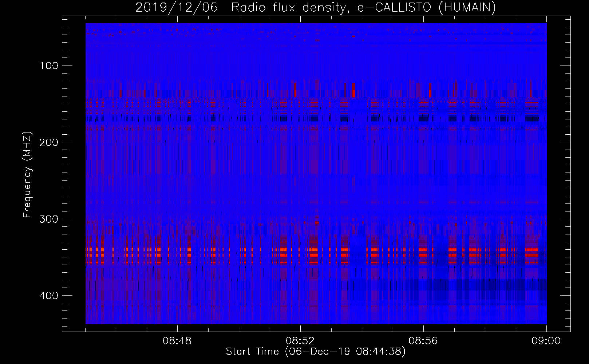Click the plot title "Radio flux density, e-CALLISTO (HUMAIN)"
589x364 pixels.
363,8
